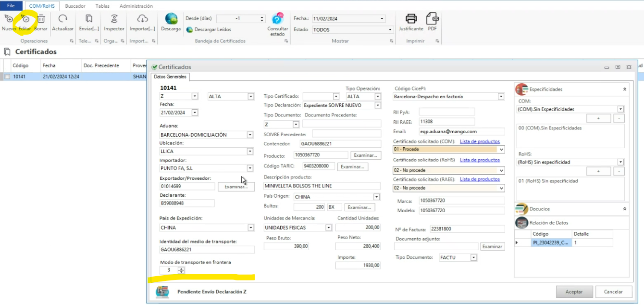644x305 pixels.
Task: Increase Modo de transporte stepper value
Action: (181, 268)
